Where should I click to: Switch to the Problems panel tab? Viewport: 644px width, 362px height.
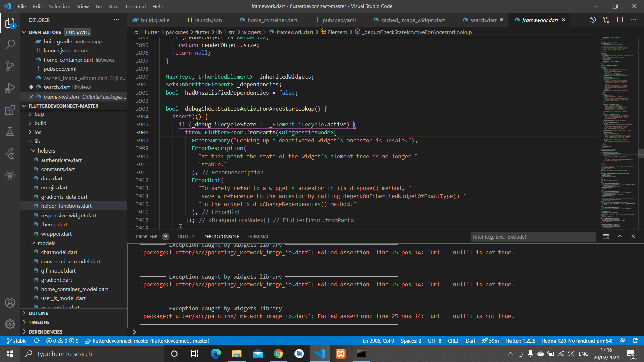tap(152, 237)
